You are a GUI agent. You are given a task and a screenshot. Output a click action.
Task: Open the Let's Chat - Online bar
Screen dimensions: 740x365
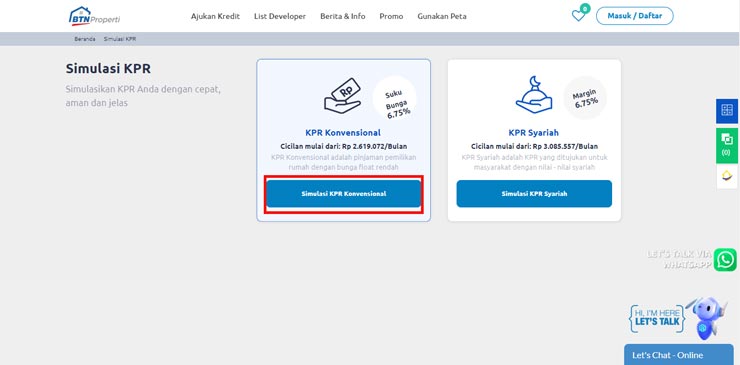pyautogui.click(x=679, y=355)
